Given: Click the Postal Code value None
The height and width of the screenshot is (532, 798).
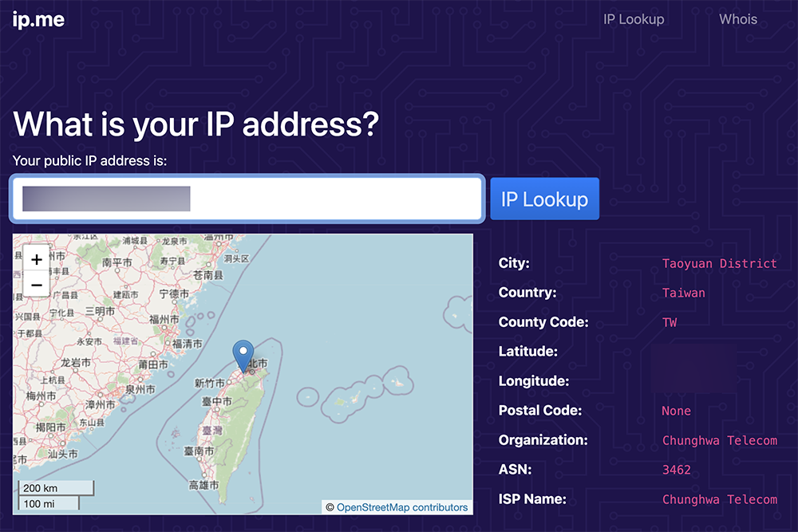Looking at the screenshot, I should (676, 411).
